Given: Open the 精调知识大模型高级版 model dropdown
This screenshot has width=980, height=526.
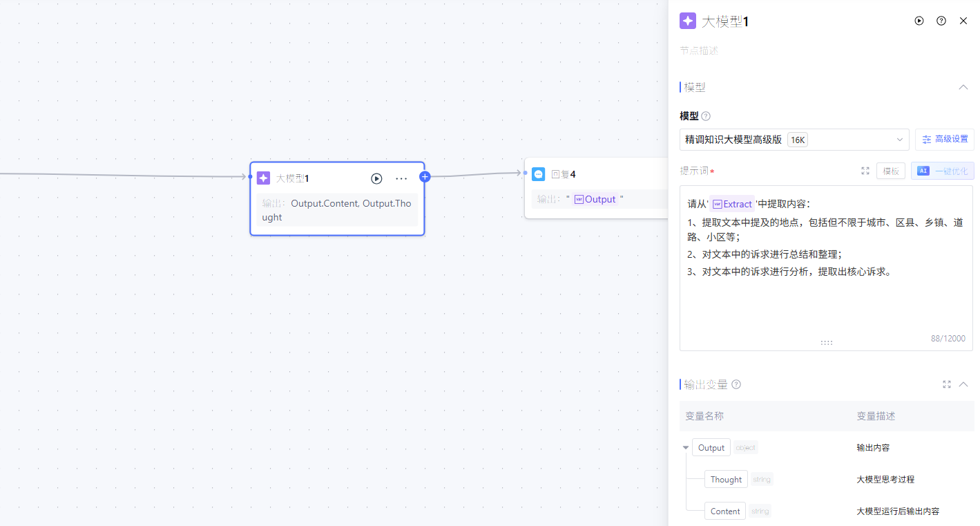Looking at the screenshot, I should pyautogui.click(x=794, y=140).
